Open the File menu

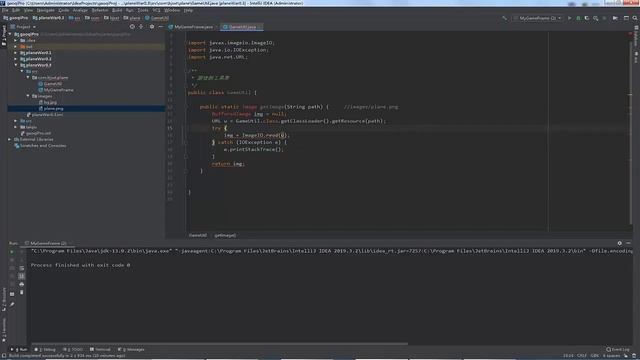5,10
